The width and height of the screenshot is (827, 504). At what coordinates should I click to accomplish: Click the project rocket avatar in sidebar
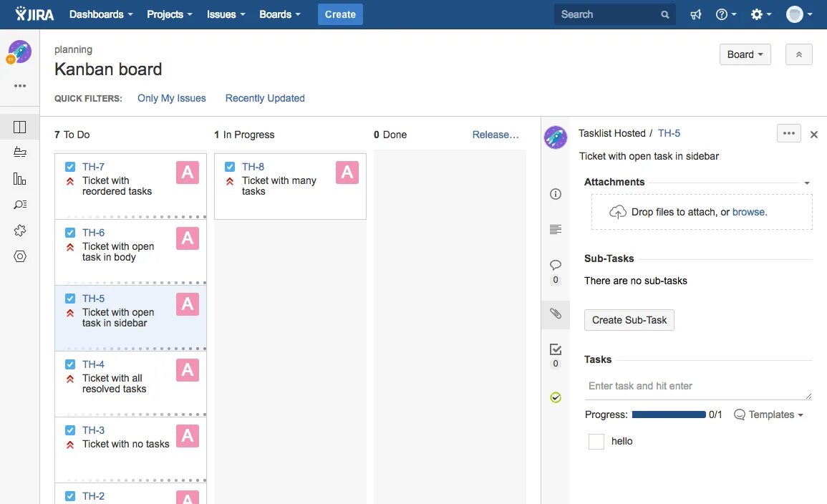click(19, 52)
